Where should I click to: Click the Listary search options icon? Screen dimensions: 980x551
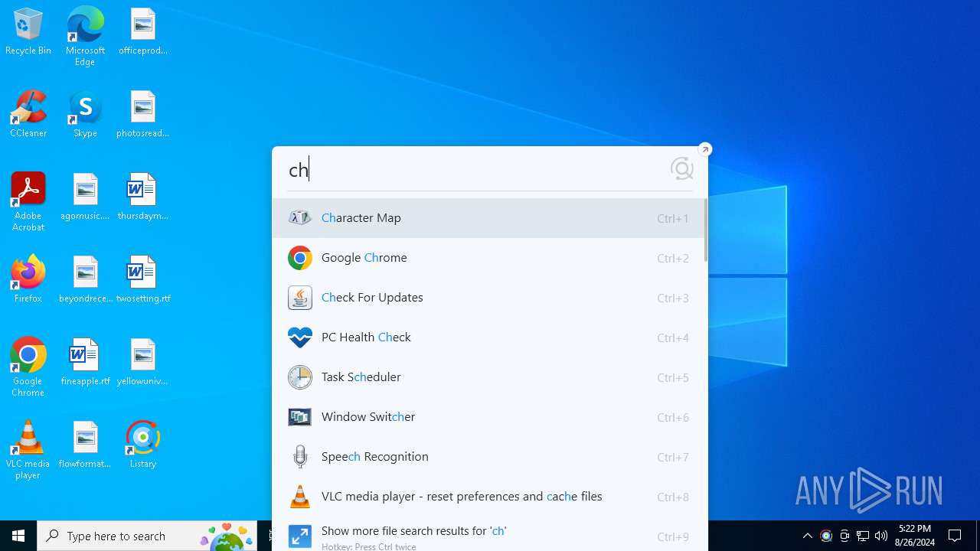[x=681, y=168]
